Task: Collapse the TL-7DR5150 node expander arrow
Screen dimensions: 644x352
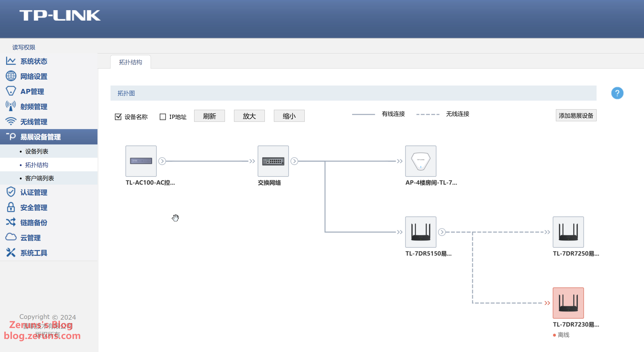Action: click(x=442, y=232)
